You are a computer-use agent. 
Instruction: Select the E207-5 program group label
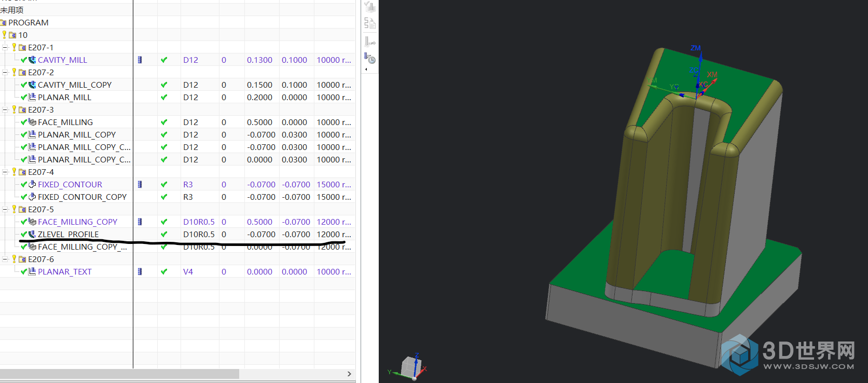pyautogui.click(x=41, y=209)
